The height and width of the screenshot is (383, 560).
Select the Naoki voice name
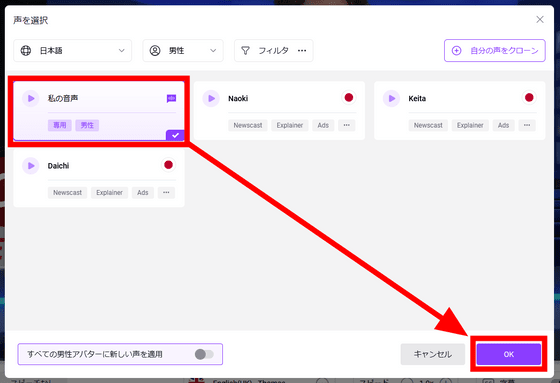(238, 98)
